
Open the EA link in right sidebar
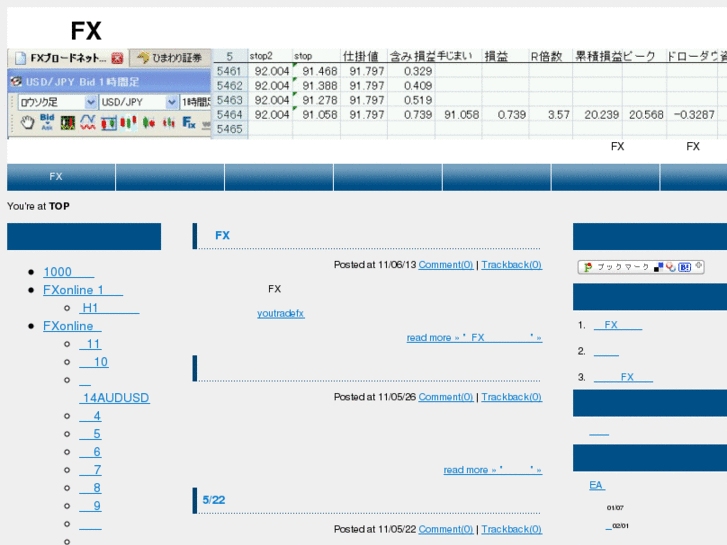point(597,486)
